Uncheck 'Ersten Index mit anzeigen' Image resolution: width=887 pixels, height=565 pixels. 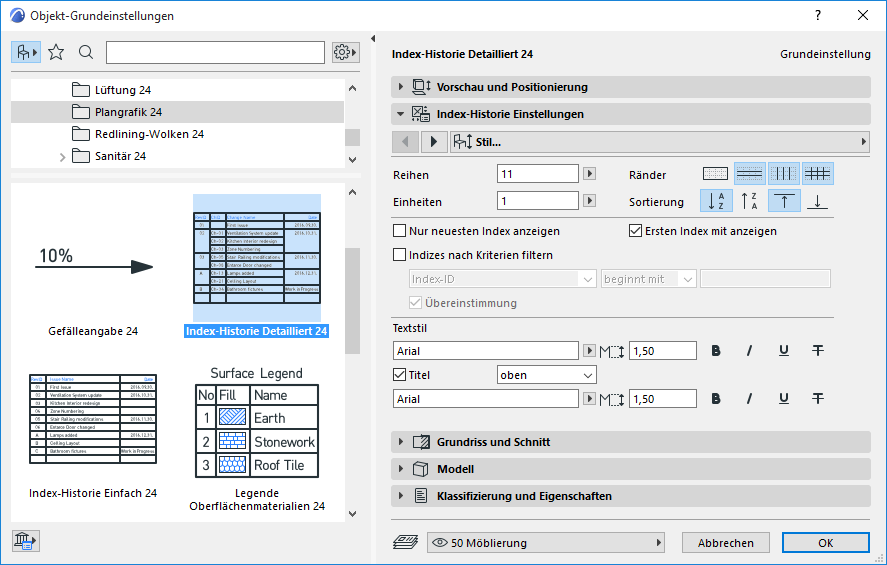click(x=635, y=231)
